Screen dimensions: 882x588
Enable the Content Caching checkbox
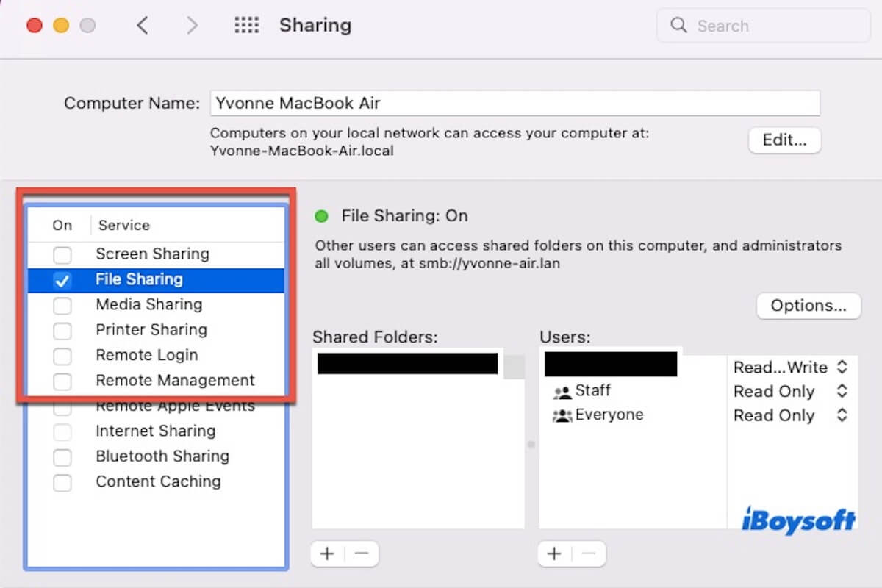(62, 483)
